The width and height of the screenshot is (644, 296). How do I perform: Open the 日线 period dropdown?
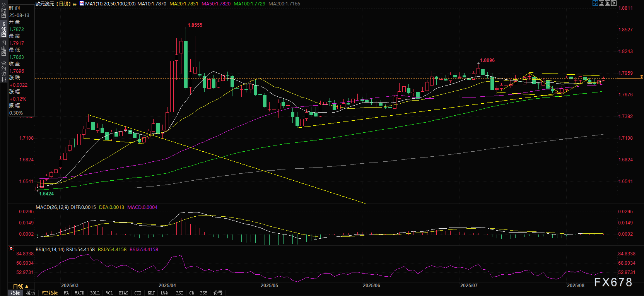click(x=20, y=286)
